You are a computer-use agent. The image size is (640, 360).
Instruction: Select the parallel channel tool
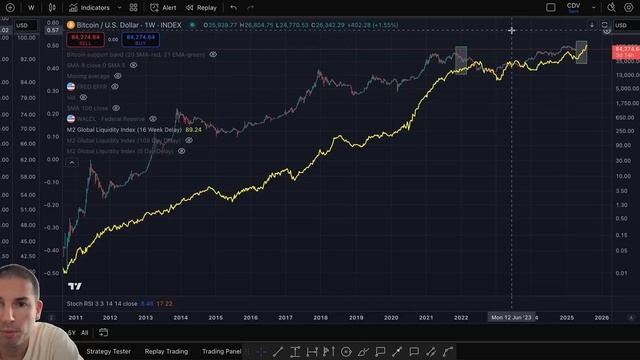tap(431, 351)
